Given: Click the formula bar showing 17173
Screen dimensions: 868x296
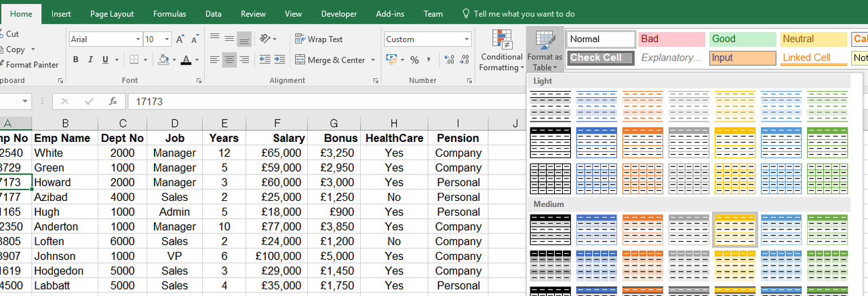Looking at the screenshot, I should tap(325, 102).
